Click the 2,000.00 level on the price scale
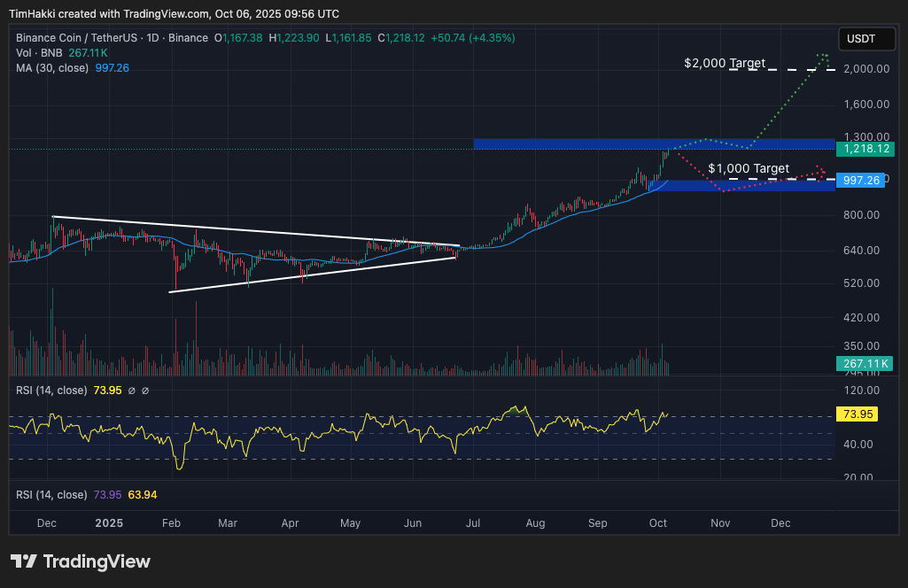This screenshot has width=908, height=588. 865,69
